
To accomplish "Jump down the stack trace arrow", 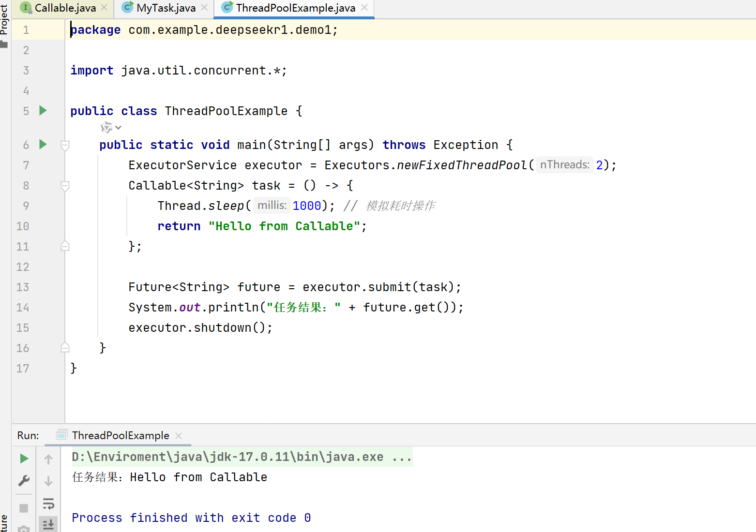I will [48, 481].
